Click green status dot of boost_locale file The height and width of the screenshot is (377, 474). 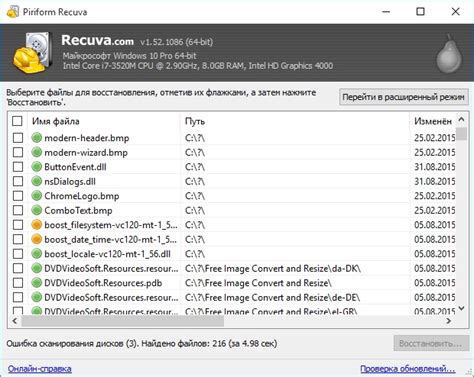pos(36,254)
